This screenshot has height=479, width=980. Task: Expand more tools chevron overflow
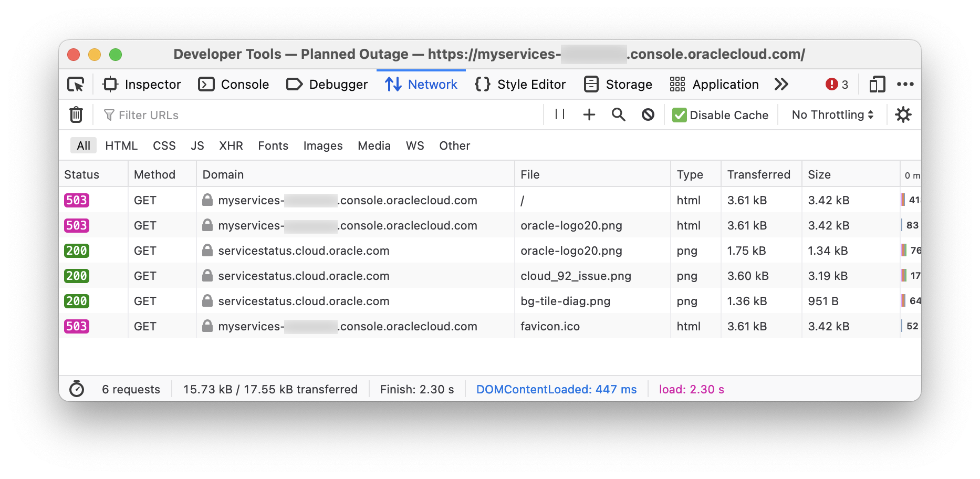coord(781,85)
